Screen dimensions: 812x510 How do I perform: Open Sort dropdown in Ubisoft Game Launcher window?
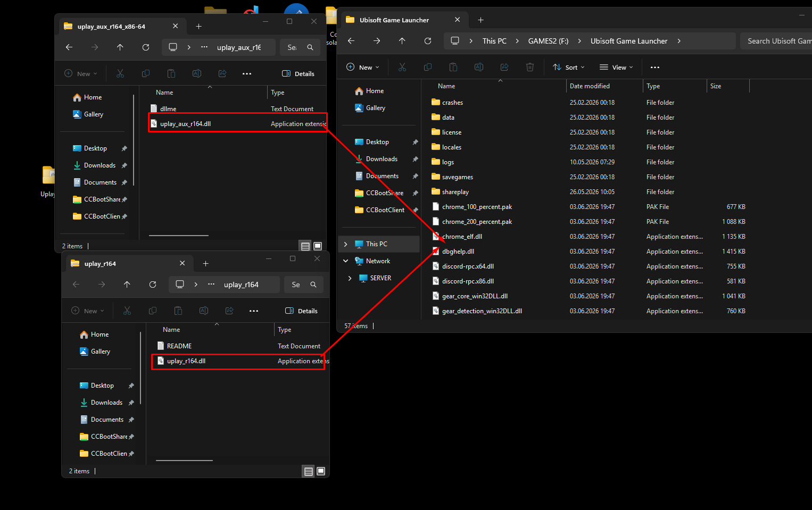point(569,67)
